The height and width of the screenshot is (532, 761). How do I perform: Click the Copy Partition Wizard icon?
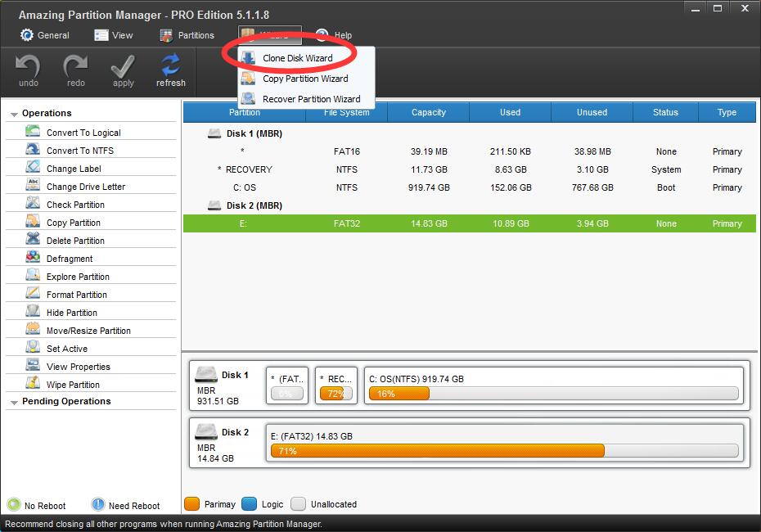click(x=249, y=78)
